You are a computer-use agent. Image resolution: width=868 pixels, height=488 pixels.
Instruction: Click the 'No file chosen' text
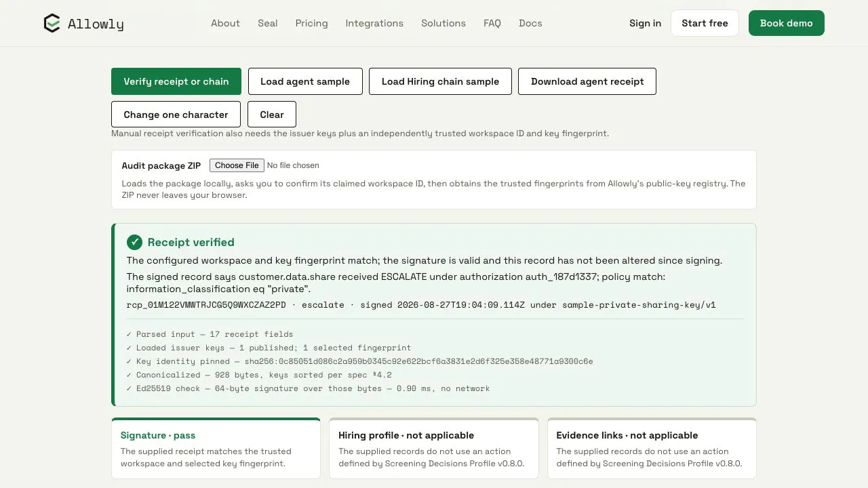[293, 165]
